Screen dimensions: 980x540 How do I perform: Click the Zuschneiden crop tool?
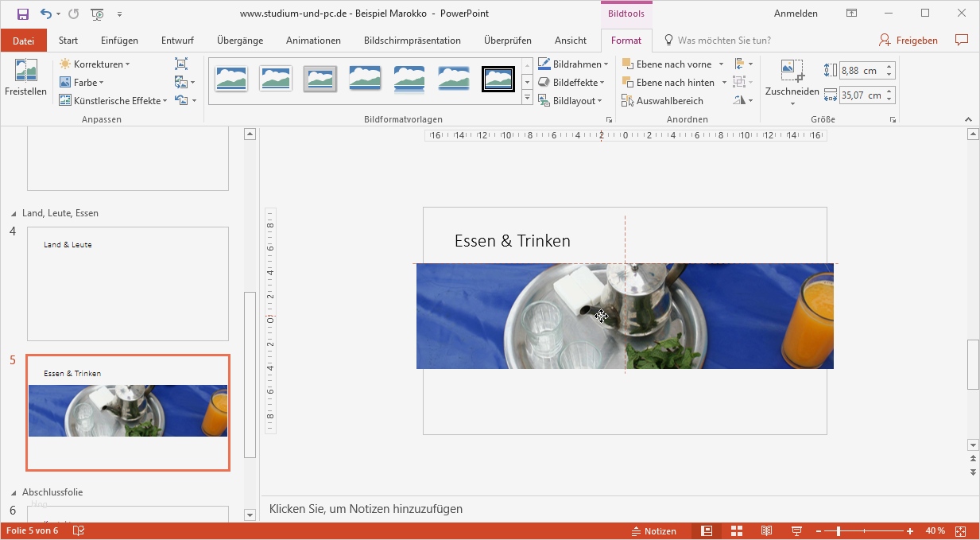click(x=792, y=80)
